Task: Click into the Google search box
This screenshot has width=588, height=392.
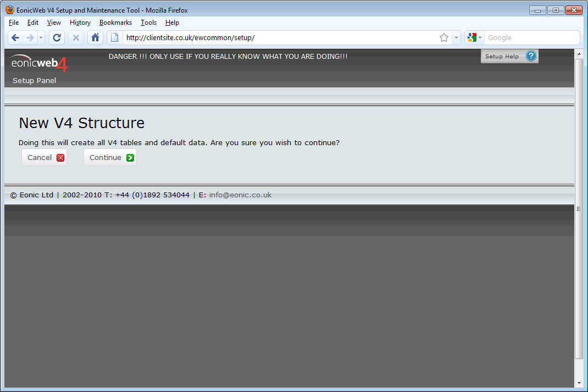Action: coord(532,37)
